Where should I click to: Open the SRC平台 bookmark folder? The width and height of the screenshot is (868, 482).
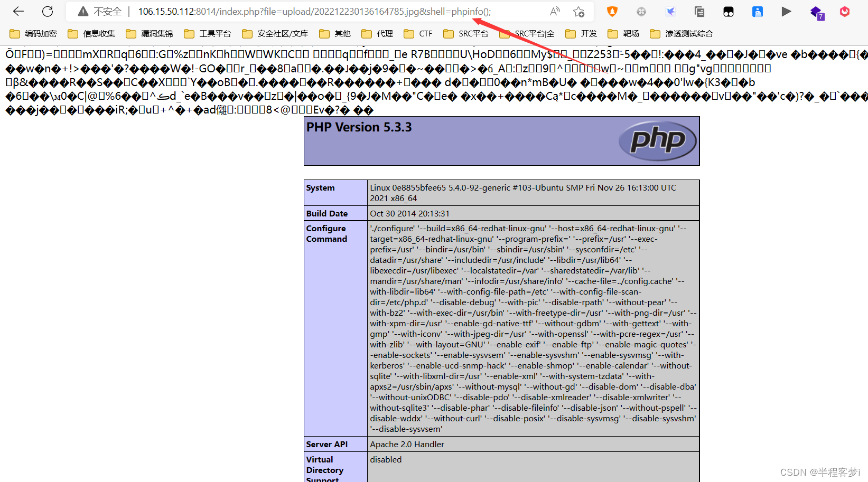click(466, 34)
